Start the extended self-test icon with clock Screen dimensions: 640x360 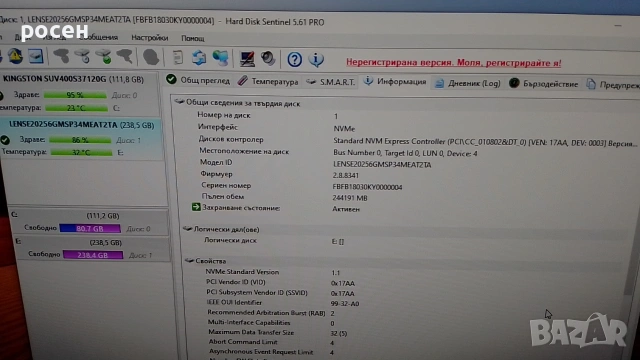pos(83,56)
